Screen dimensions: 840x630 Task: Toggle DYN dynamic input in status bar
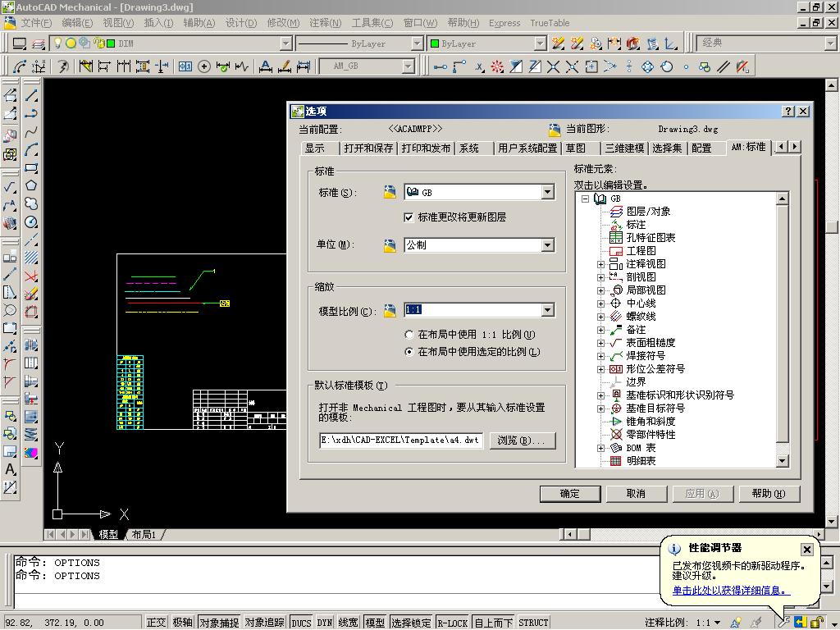(325, 623)
